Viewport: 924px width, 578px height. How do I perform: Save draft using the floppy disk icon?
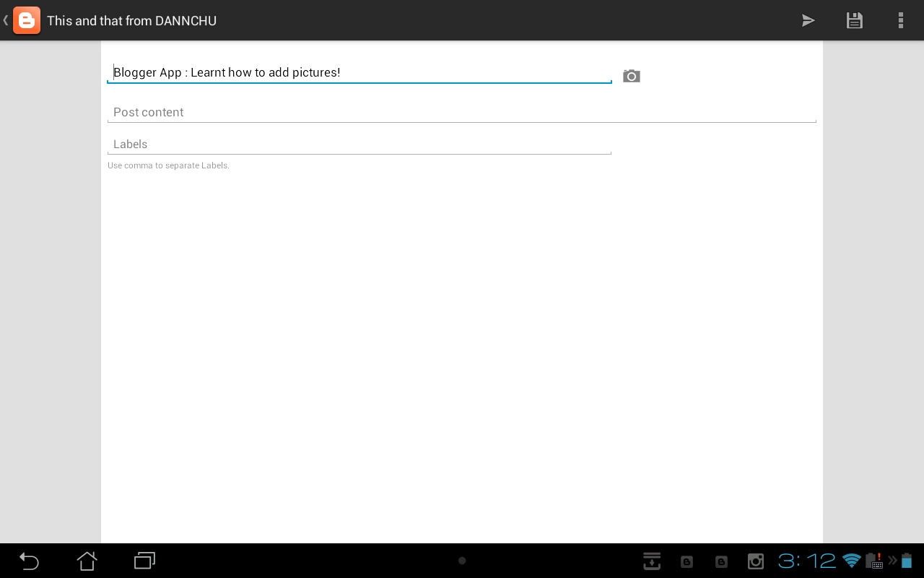(x=855, y=20)
